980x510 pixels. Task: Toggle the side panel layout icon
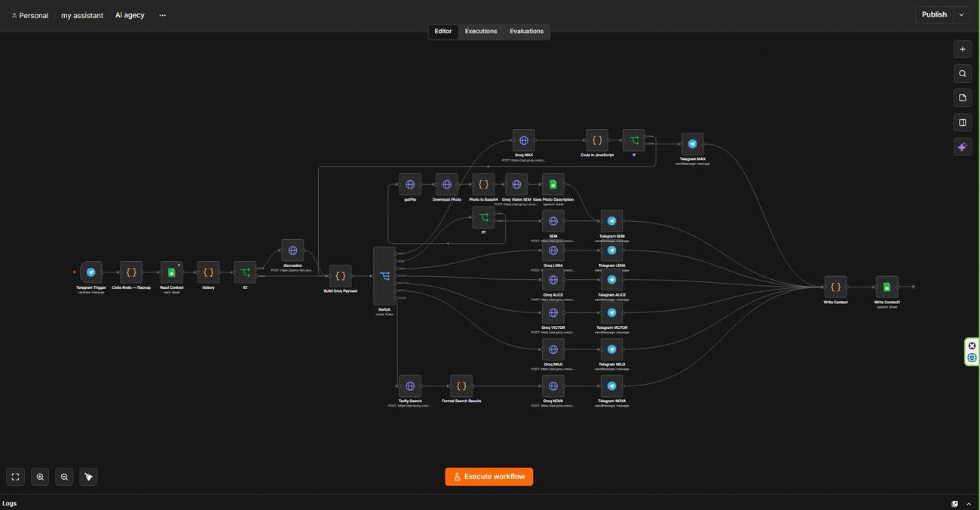click(962, 122)
